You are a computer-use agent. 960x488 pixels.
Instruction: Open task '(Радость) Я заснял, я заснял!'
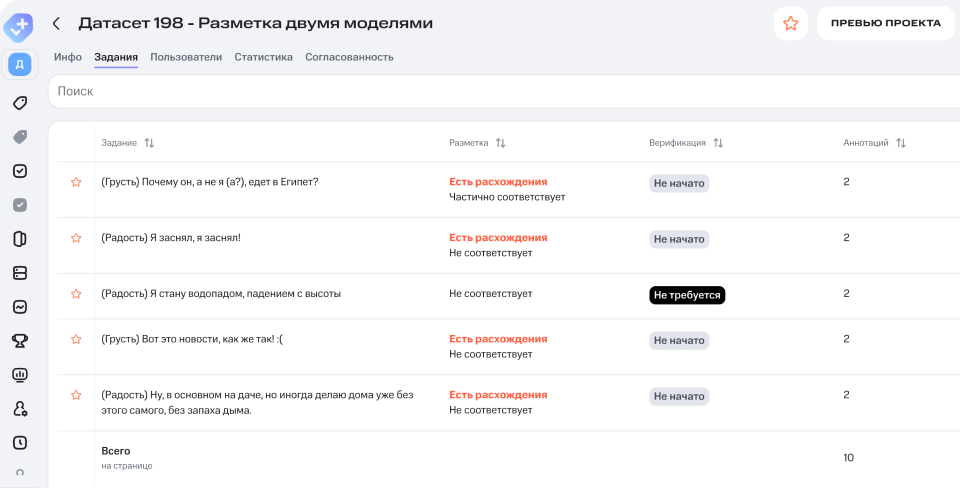pyautogui.click(x=171, y=238)
